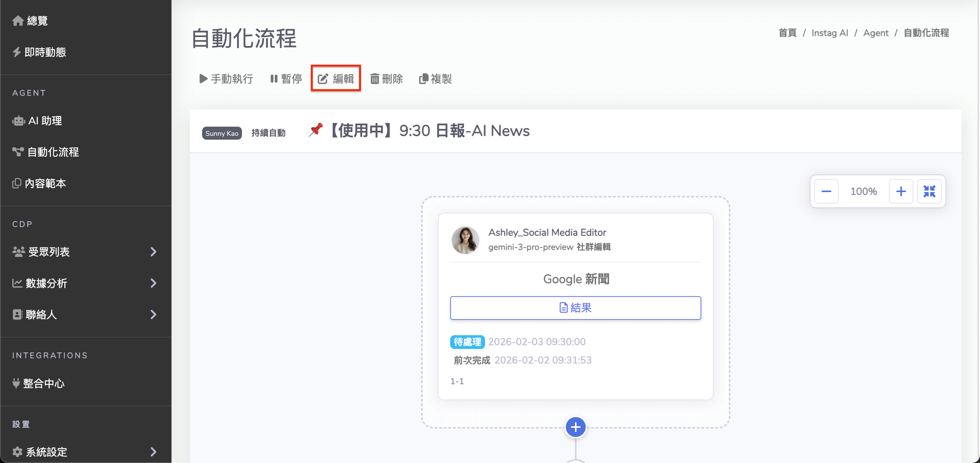The height and width of the screenshot is (463, 980).
Task: Click the manual execute play icon
Action: 203,79
